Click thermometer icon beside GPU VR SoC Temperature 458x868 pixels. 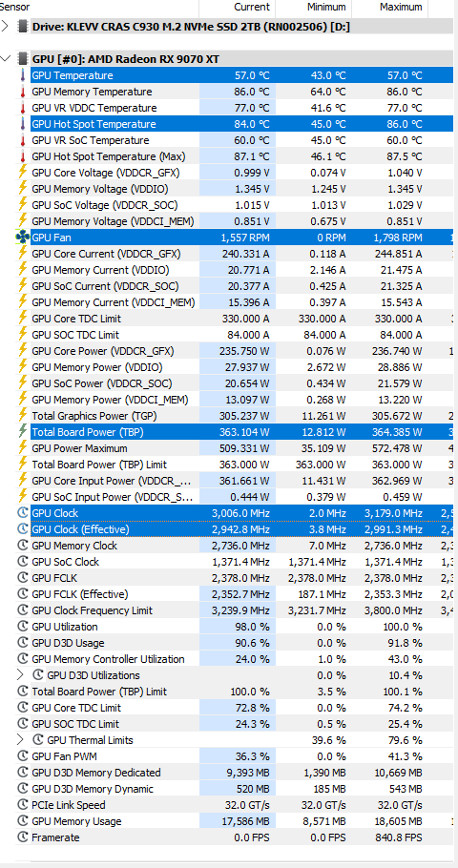[23, 140]
